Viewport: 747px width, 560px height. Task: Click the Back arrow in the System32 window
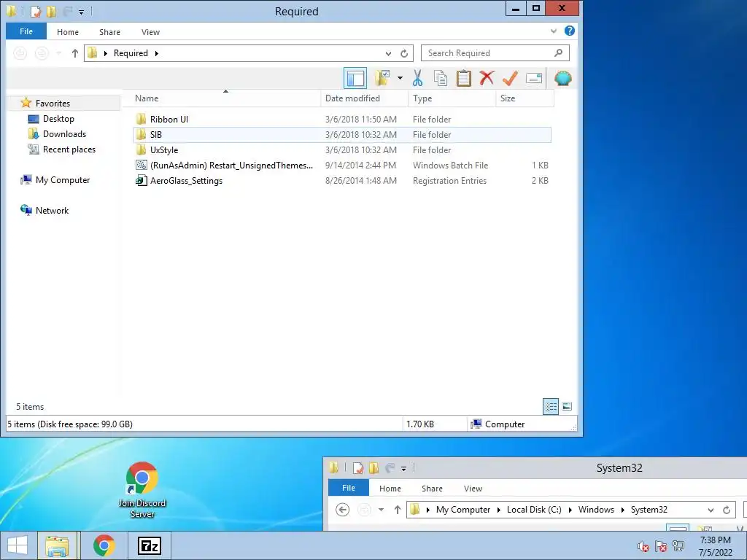[343, 510]
